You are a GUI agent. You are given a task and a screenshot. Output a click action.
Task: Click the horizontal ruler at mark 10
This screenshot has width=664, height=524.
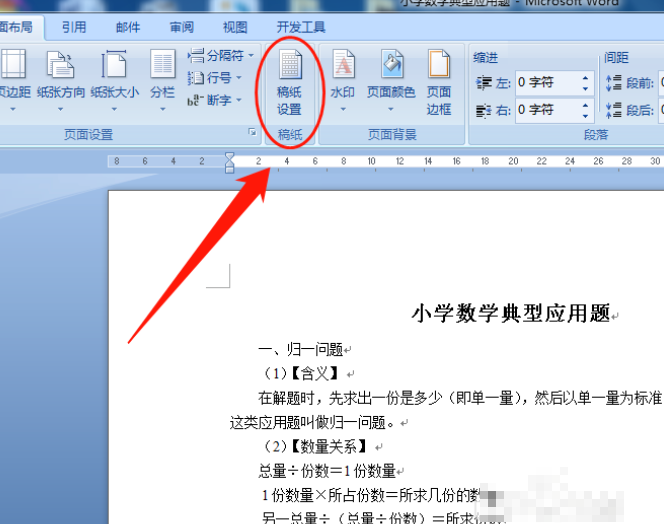(371, 161)
